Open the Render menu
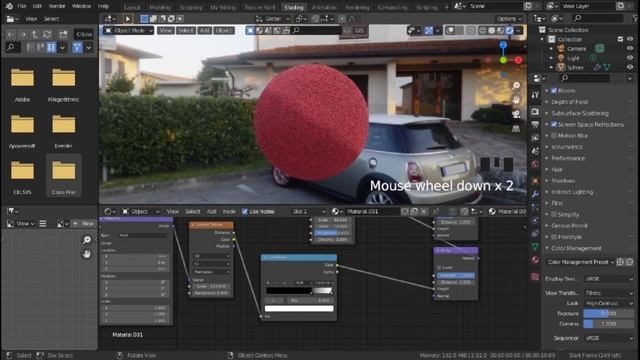640x360 pixels. pyautogui.click(x=57, y=6)
